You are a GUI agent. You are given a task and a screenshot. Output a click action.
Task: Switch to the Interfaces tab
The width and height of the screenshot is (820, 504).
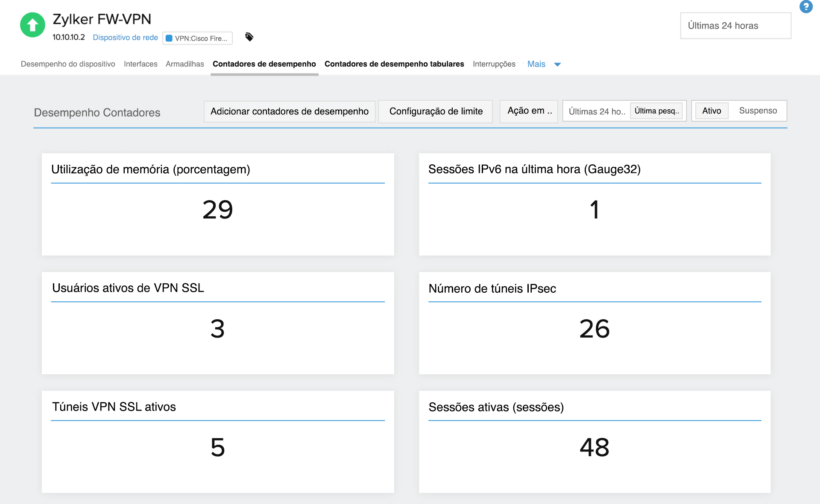click(141, 64)
